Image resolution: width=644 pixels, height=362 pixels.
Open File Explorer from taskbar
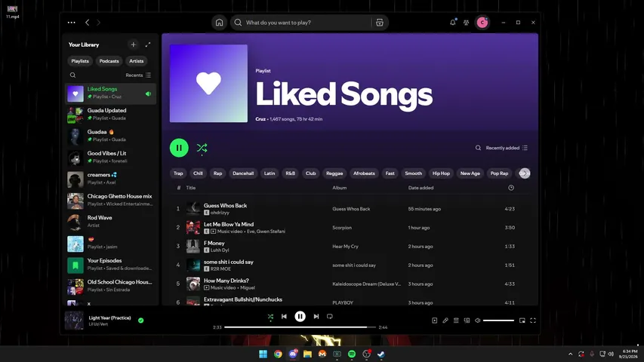(x=307, y=354)
